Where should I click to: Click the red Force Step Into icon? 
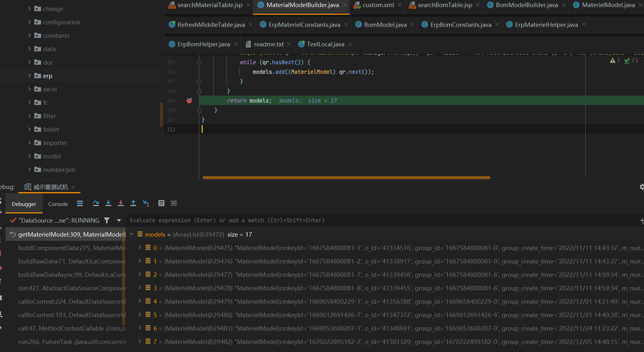121,203
